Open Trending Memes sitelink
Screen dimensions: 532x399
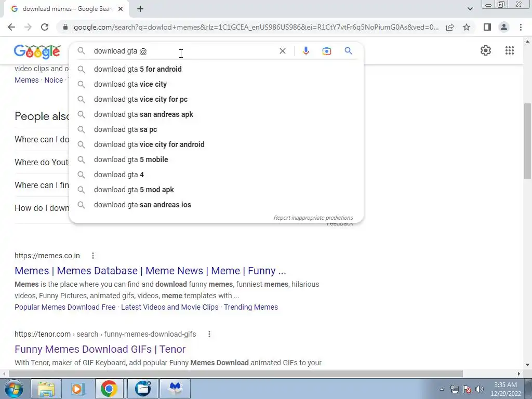251,307
